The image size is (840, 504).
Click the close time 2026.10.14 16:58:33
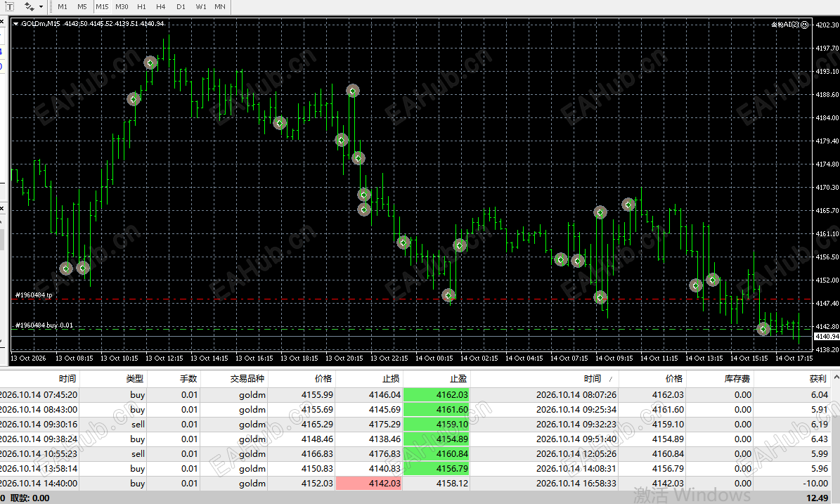click(x=576, y=483)
